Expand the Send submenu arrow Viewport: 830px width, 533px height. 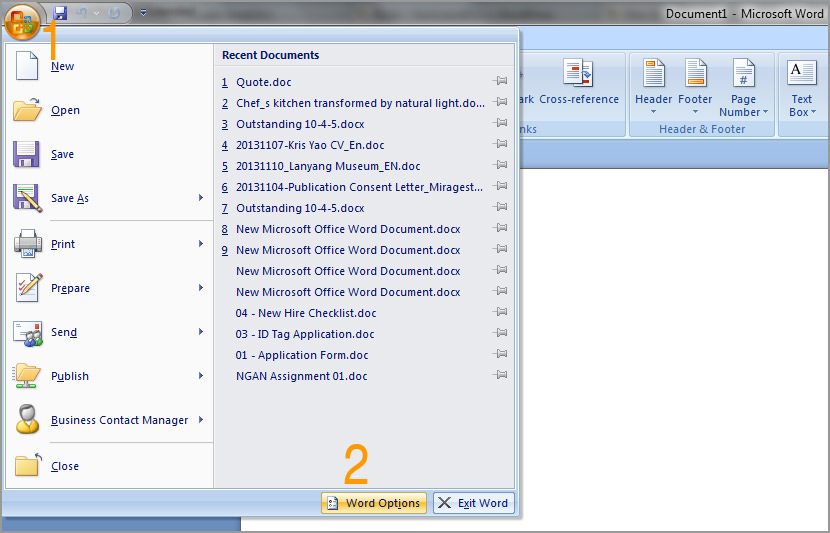click(x=201, y=331)
